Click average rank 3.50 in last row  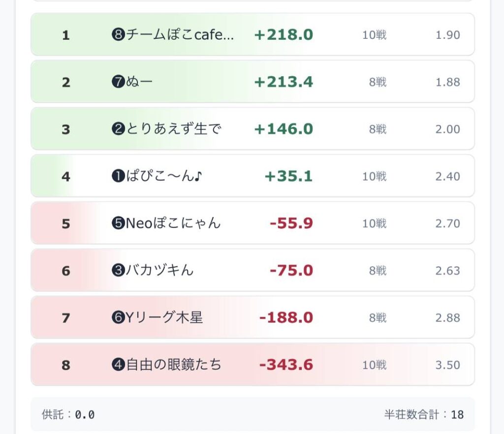click(447, 365)
